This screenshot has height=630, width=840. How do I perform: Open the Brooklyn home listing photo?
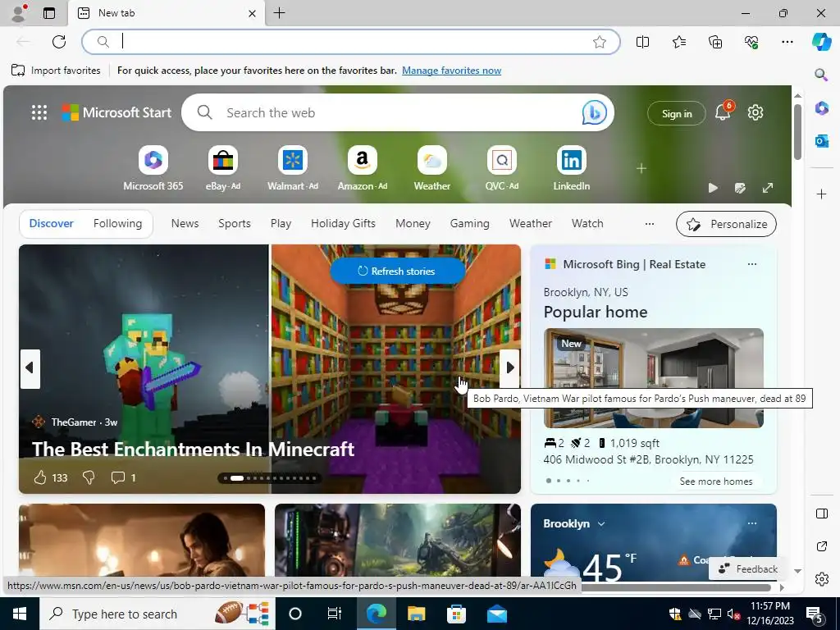[654, 377]
